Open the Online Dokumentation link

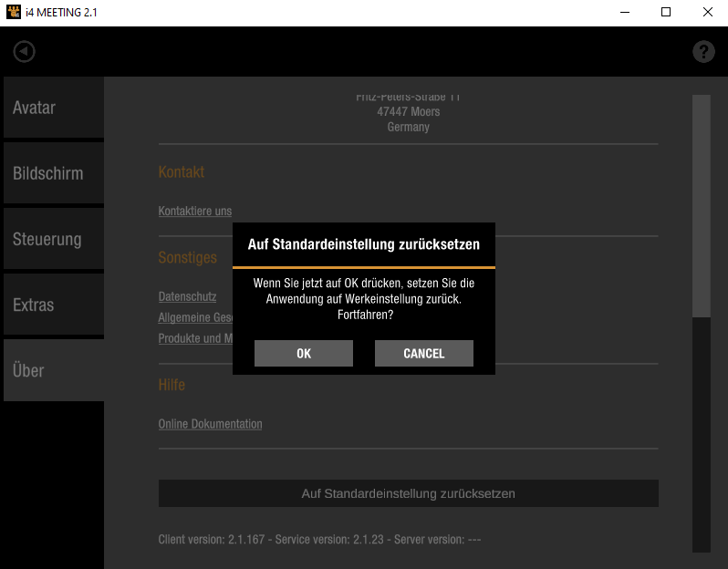click(x=210, y=424)
